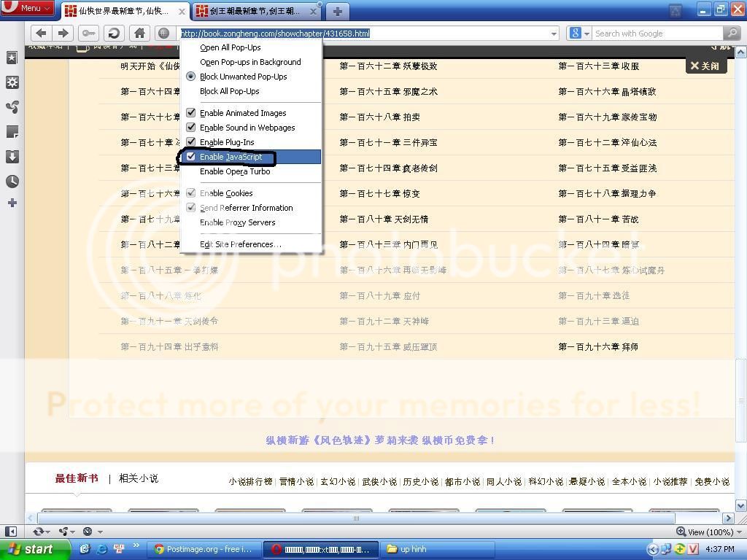
Task: Click the Forward navigation arrow
Action: [63, 33]
